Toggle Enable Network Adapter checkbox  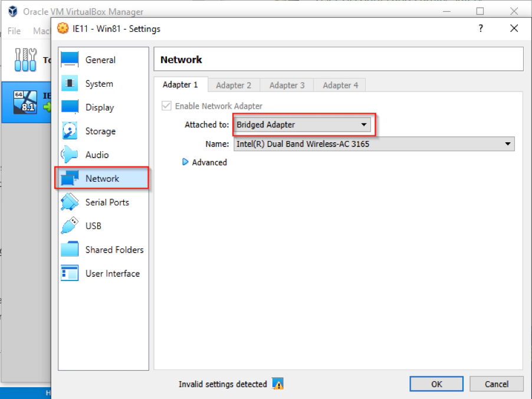click(x=167, y=106)
